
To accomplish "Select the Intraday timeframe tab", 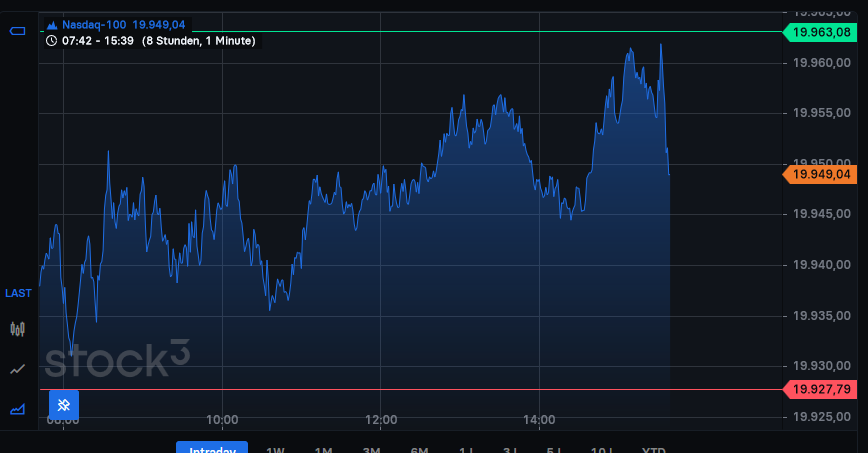I will 212,447.
